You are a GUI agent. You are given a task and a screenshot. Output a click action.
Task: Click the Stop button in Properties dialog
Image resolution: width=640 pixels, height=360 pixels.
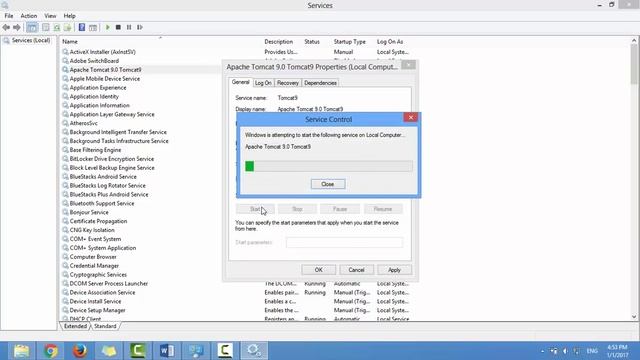(x=297, y=209)
